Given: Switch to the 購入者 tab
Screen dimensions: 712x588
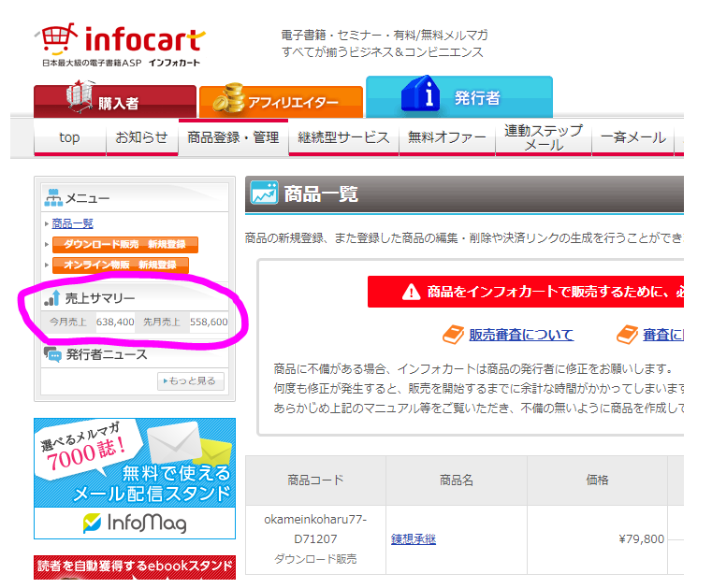Looking at the screenshot, I should pos(115,102).
